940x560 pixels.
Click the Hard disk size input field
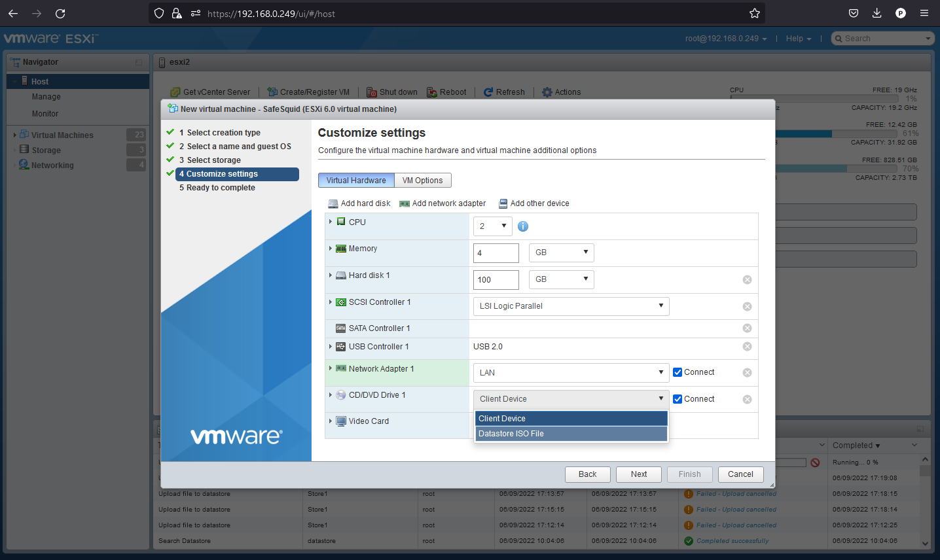pos(496,279)
